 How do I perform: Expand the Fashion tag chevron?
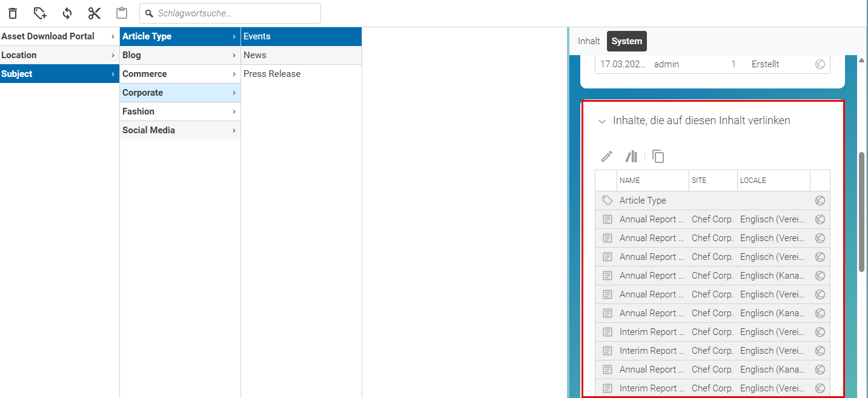point(234,111)
